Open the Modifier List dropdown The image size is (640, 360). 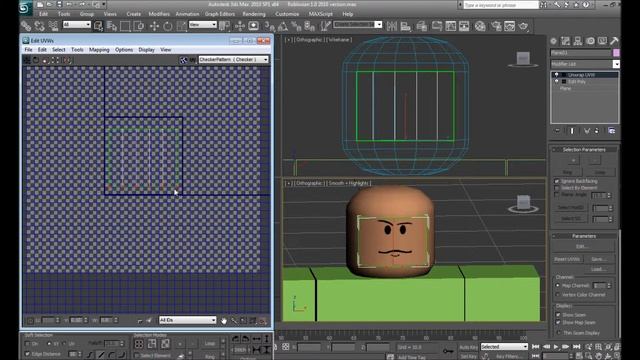pyautogui.click(x=585, y=64)
